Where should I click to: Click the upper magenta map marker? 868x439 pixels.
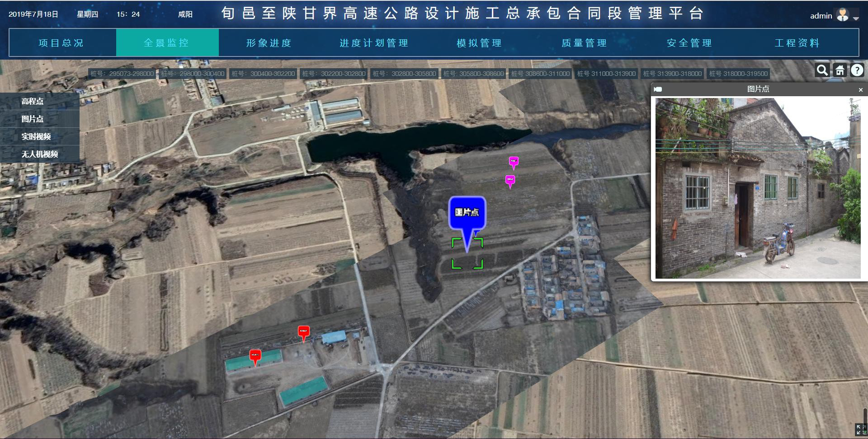coord(514,162)
